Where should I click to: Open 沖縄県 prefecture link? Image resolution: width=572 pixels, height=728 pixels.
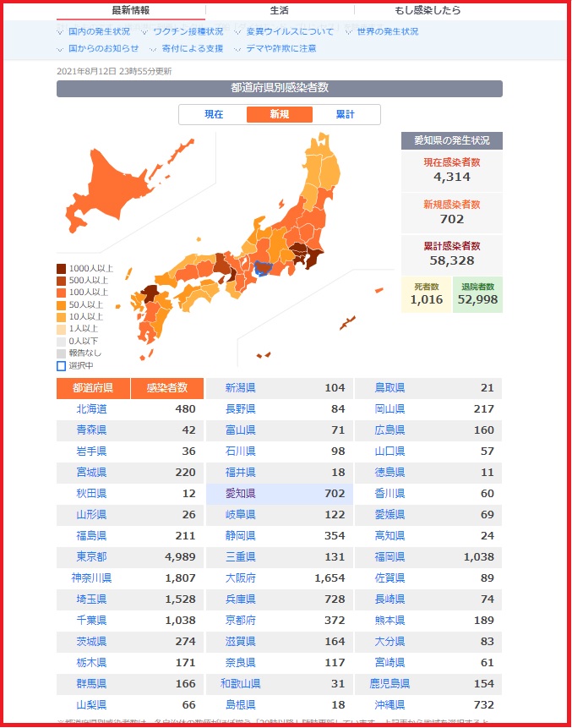pos(390,705)
